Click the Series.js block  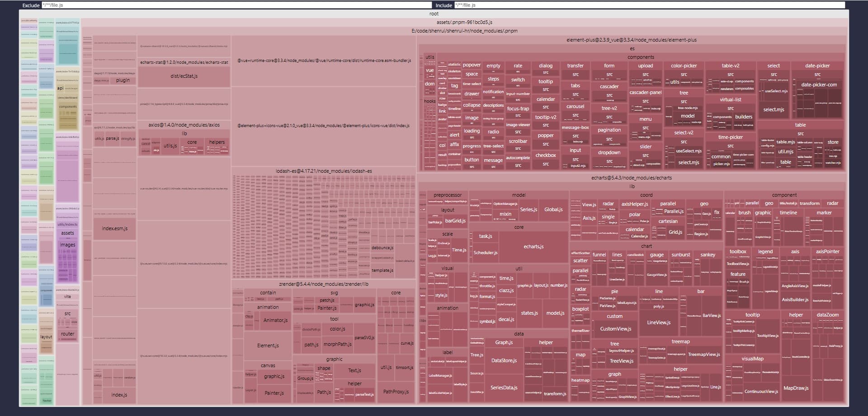[x=528, y=209]
